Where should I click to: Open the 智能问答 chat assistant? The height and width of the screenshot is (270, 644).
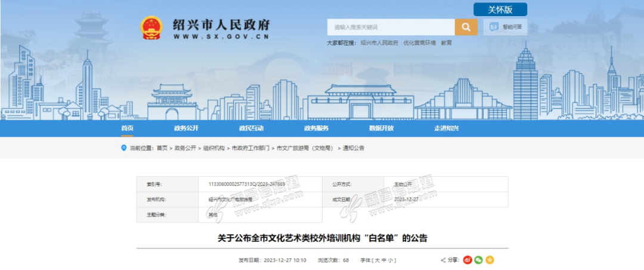506,27
